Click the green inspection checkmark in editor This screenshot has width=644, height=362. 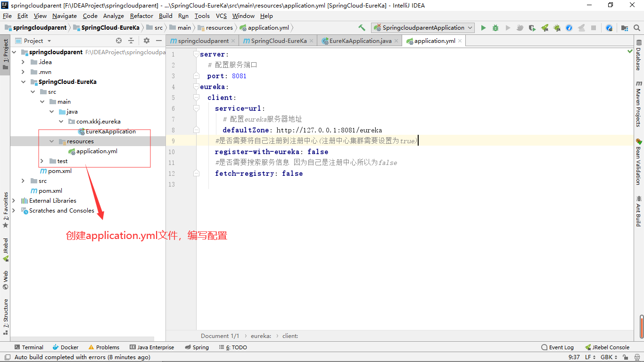pos(630,51)
